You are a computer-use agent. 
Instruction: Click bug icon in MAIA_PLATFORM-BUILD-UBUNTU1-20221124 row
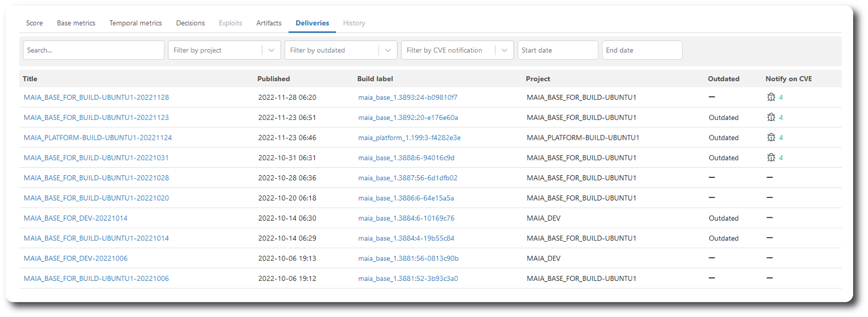771,138
